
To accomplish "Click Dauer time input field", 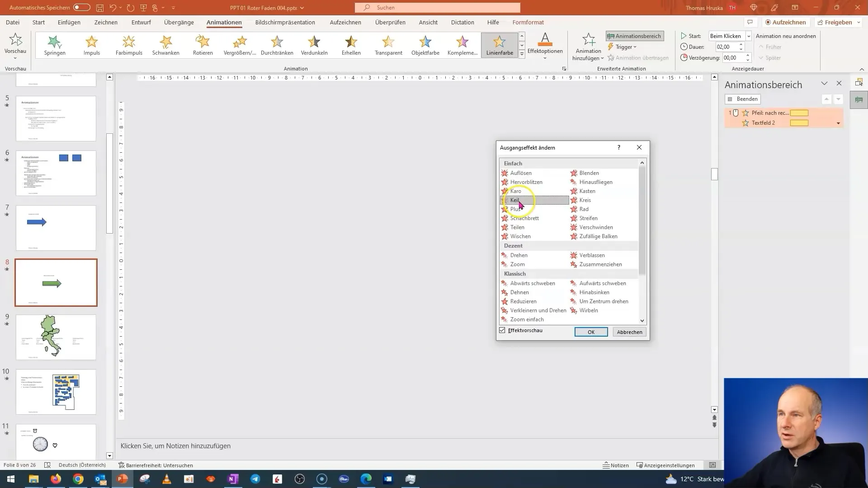I will coord(730,47).
